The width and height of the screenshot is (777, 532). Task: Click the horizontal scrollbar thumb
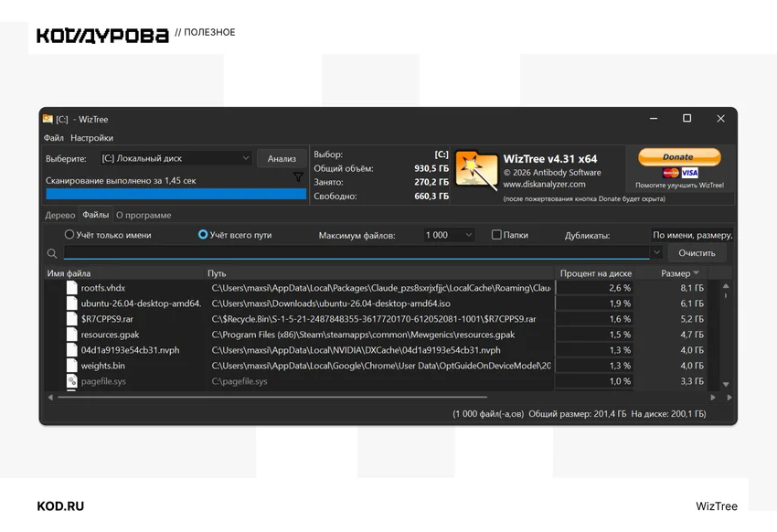(272, 398)
